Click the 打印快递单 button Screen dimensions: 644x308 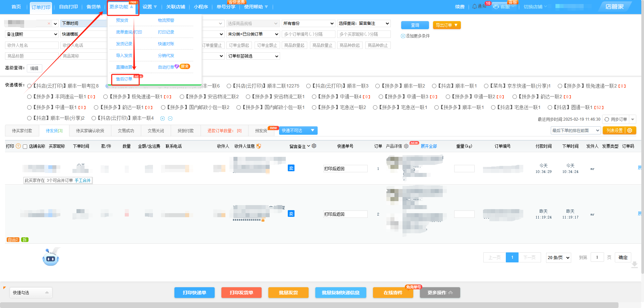coord(194,293)
